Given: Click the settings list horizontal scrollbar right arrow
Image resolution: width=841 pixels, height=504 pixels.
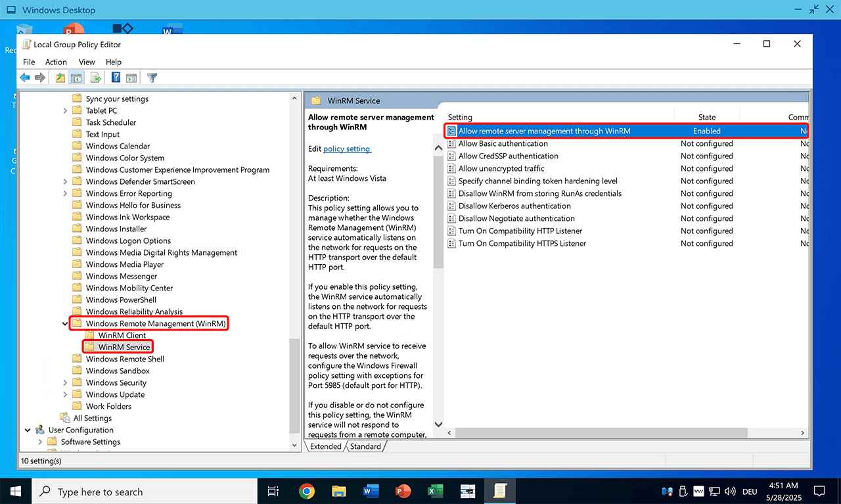Looking at the screenshot, I should (x=802, y=433).
